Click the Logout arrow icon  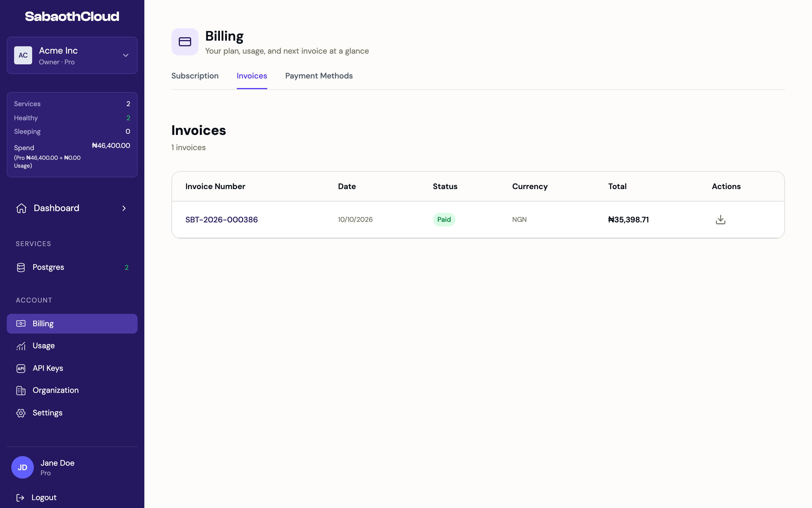click(x=20, y=498)
